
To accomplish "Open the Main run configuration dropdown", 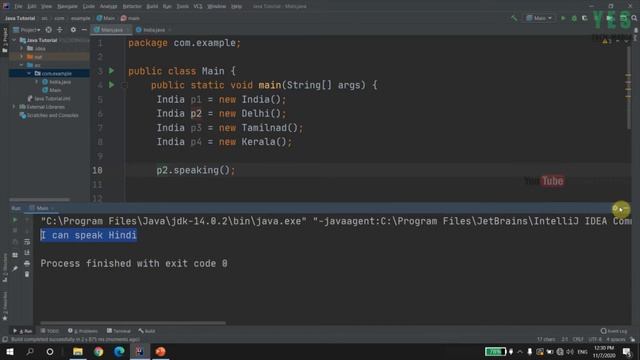I will pyautogui.click(x=539, y=18).
